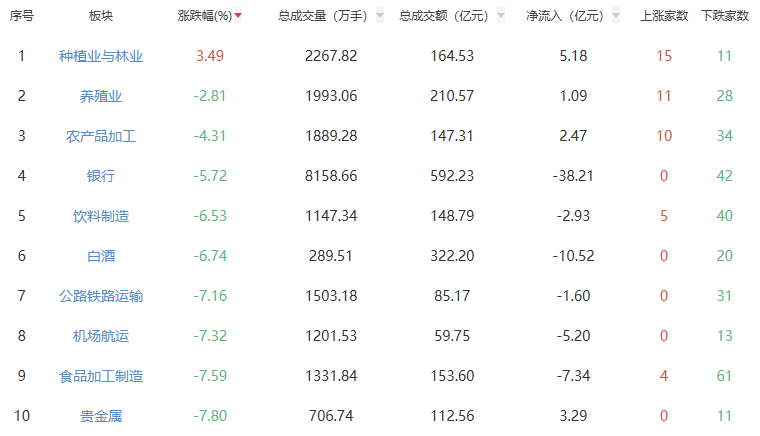The height and width of the screenshot is (436, 760).
Task: Click the 板块 column header
Action: pos(101,16)
